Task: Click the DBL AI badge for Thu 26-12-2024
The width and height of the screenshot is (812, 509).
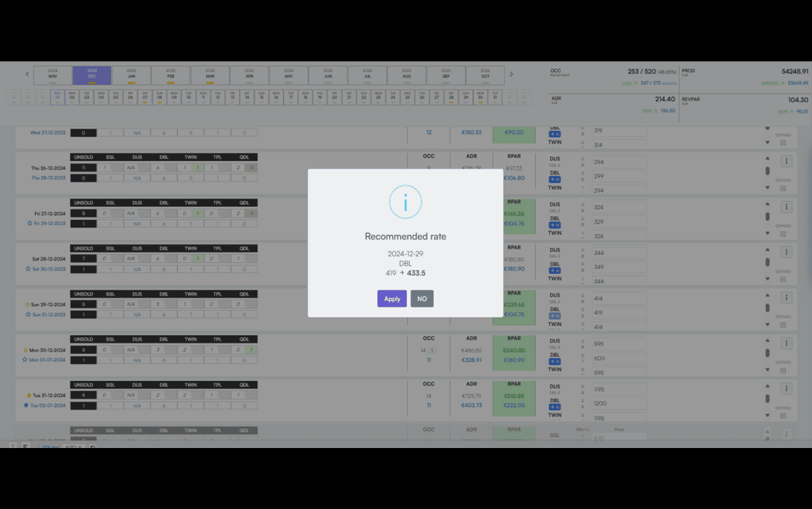Action: [555, 180]
